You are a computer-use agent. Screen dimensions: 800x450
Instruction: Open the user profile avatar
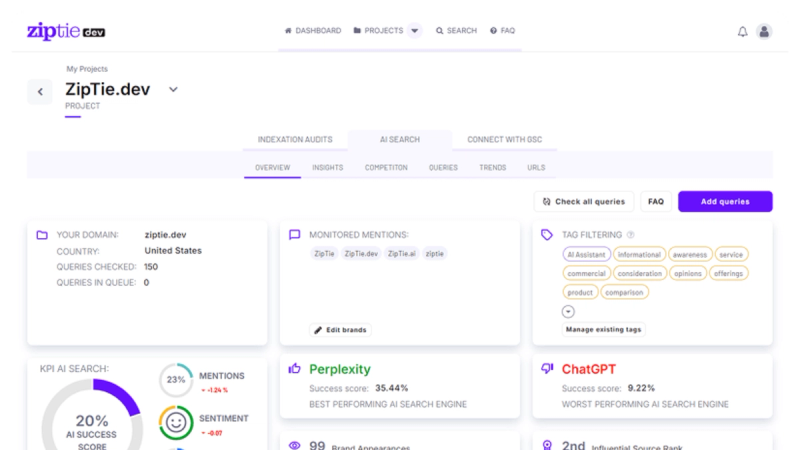click(764, 32)
